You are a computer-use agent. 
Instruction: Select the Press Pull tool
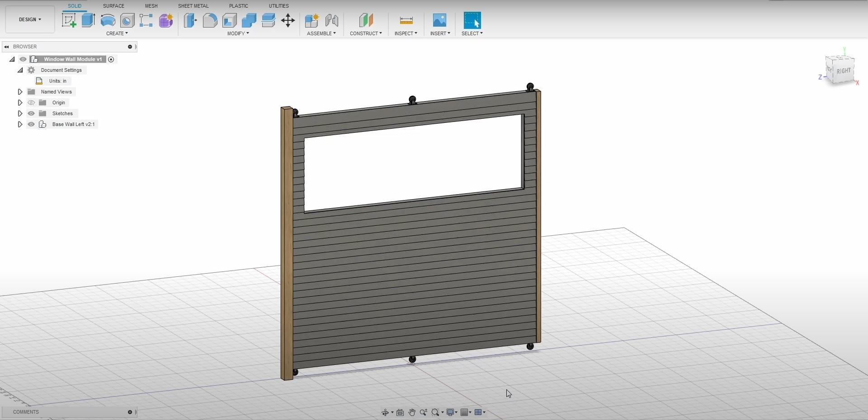pos(190,20)
